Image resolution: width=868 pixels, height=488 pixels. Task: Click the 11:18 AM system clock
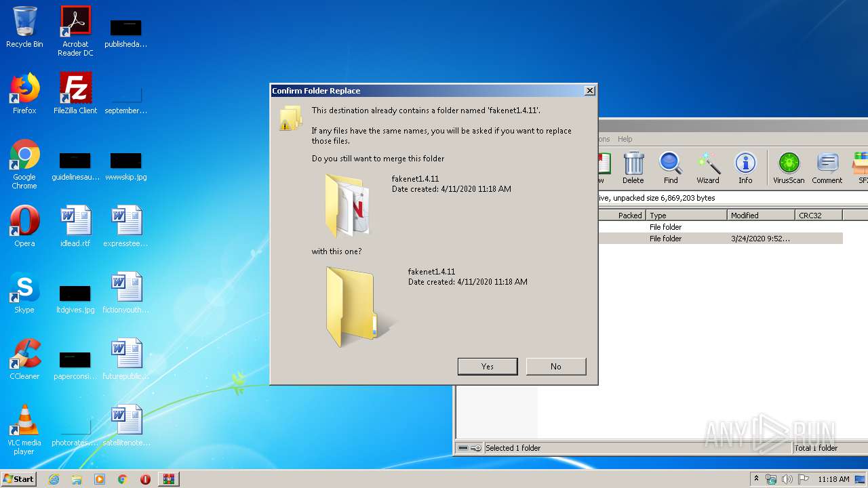click(833, 479)
